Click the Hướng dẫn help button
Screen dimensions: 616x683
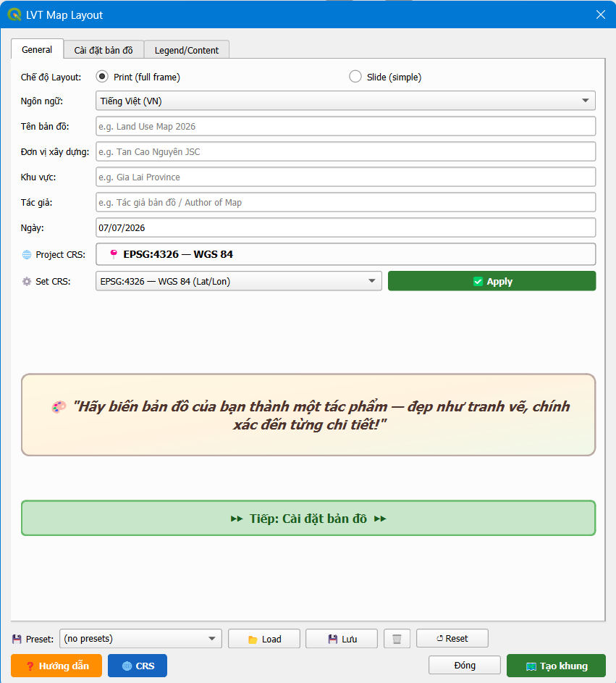coord(56,666)
